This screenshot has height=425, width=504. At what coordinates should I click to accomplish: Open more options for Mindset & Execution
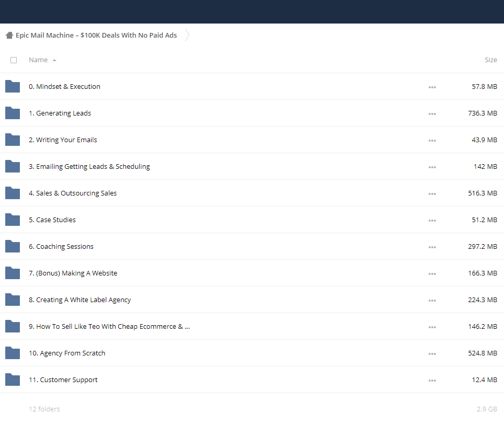[x=432, y=87]
